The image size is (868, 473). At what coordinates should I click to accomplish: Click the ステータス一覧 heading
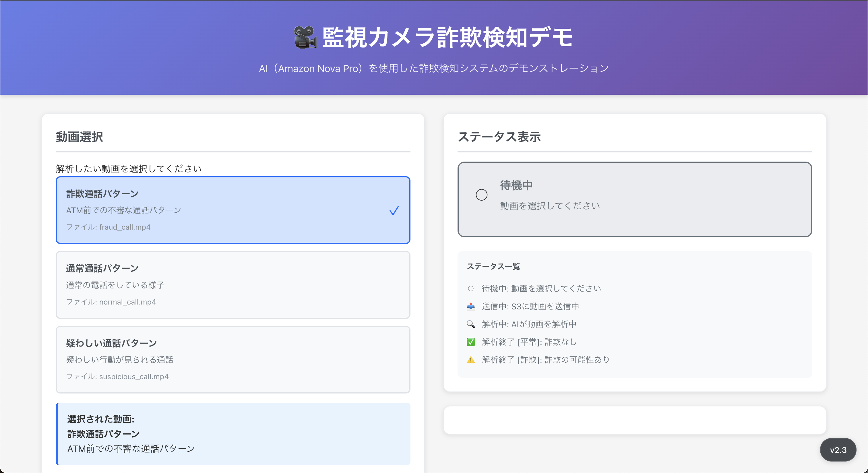[493, 266]
